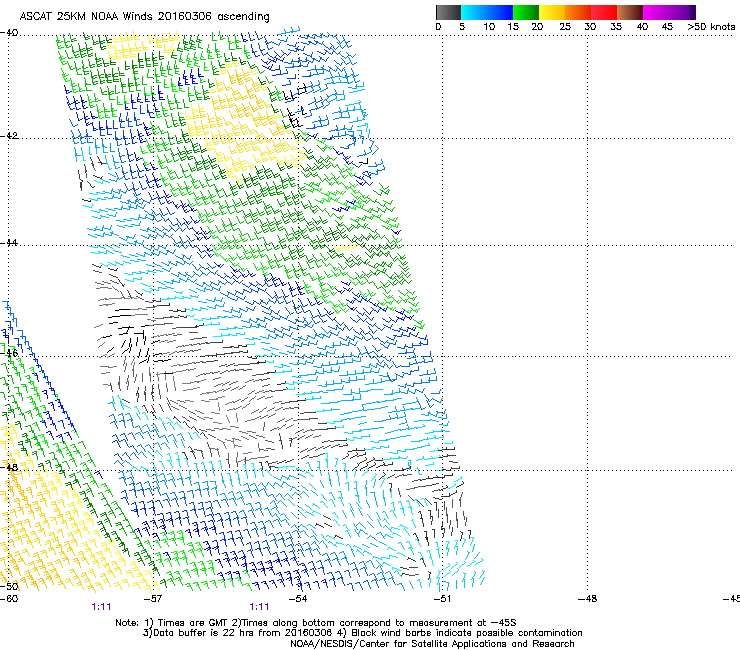
Task: Click the purple '1:11' time label near -57
Action: [101, 607]
